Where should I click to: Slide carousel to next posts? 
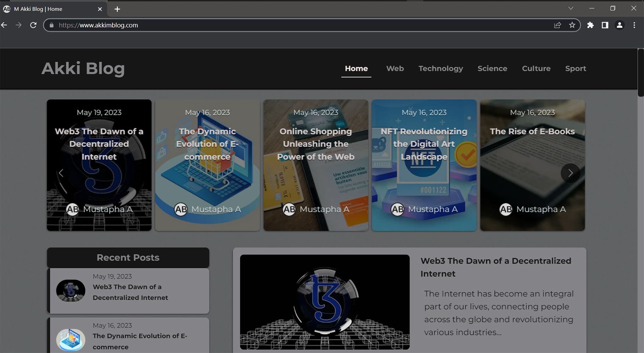click(x=570, y=173)
